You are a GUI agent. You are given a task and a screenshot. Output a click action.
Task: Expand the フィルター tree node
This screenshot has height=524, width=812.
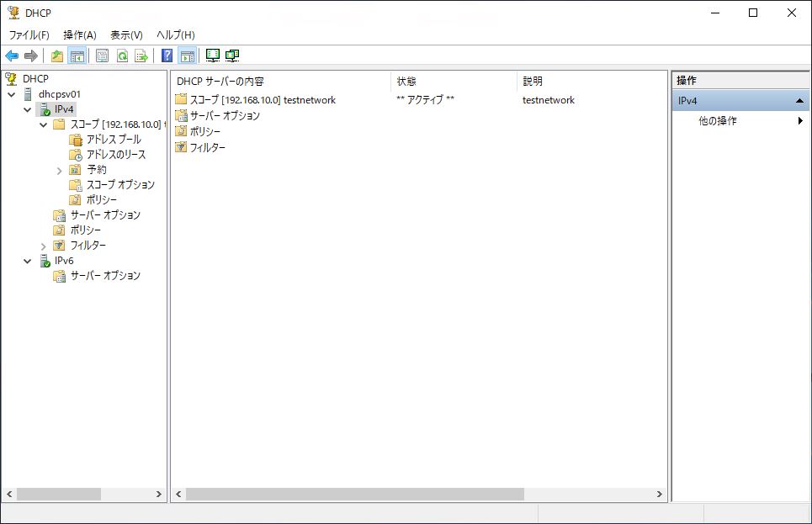click(42, 245)
